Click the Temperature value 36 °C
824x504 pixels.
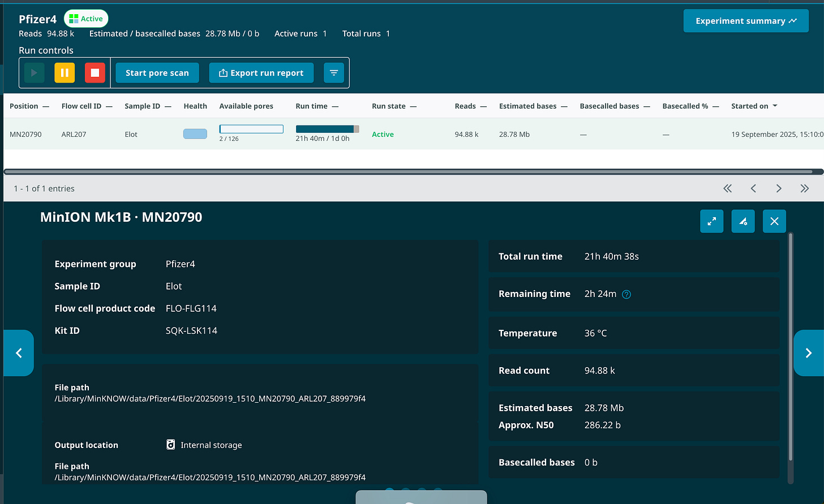[595, 333]
